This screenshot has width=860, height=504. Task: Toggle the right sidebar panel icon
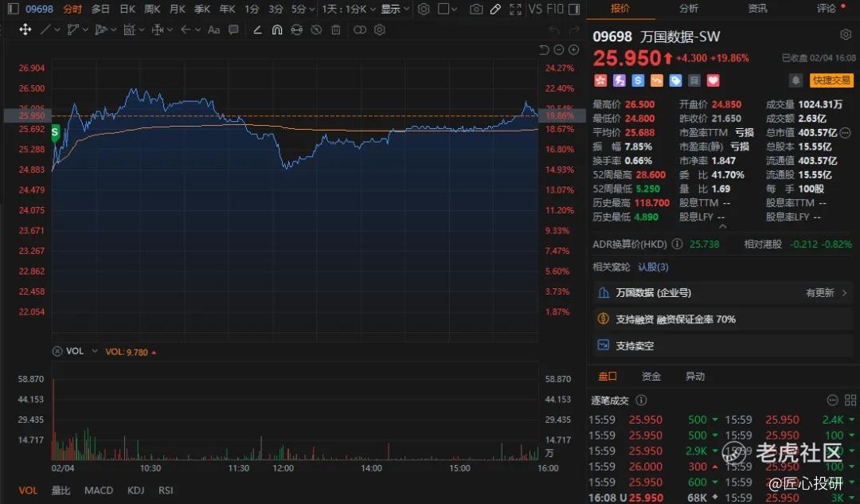[573, 9]
